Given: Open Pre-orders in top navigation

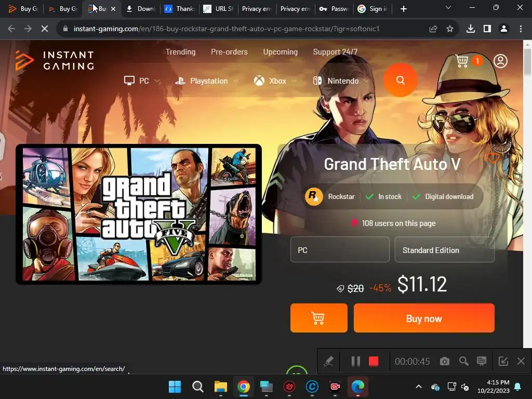Looking at the screenshot, I should pyautogui.click(x=229, y=52).
